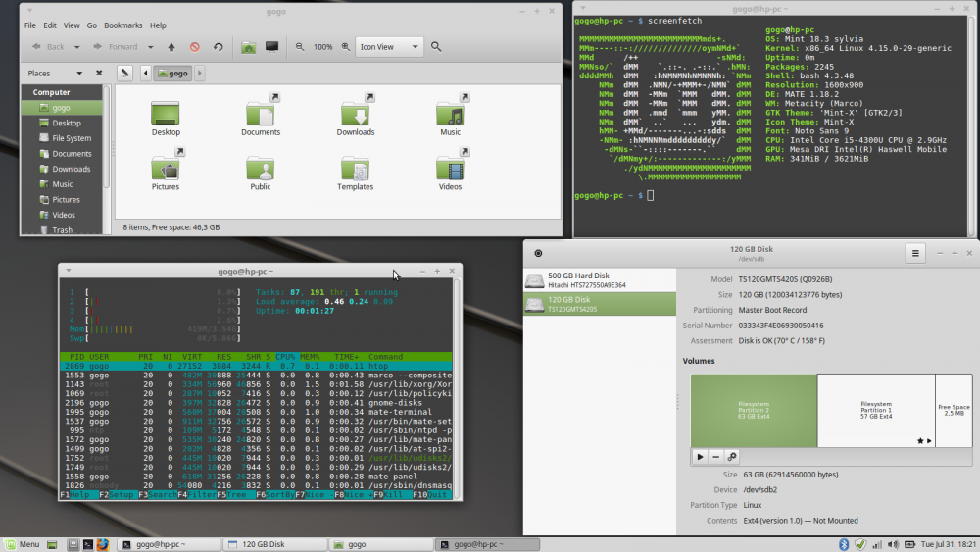Click F10 Quit in htop
Image resolution: width=980 pixels, height=552 pixels.
coord(432,494)
